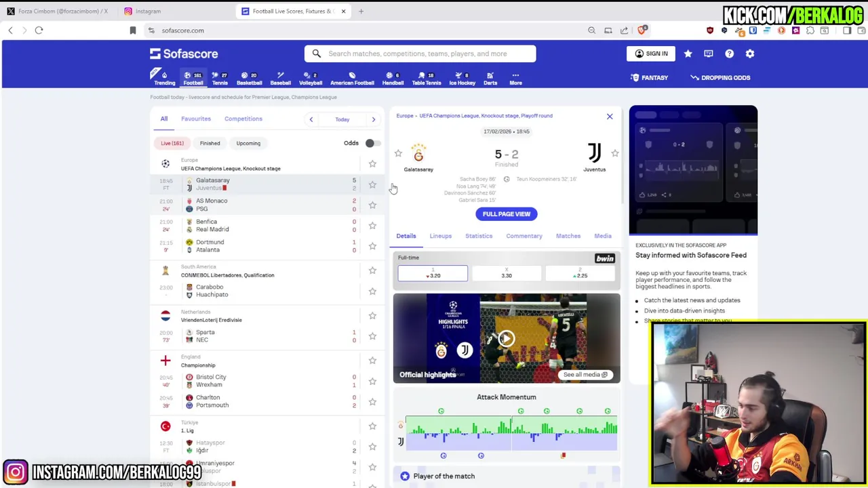Viewport: 868px width, 488px height.
Task: Click the Attack Momentum graph
Action: (x=511, y=434)
